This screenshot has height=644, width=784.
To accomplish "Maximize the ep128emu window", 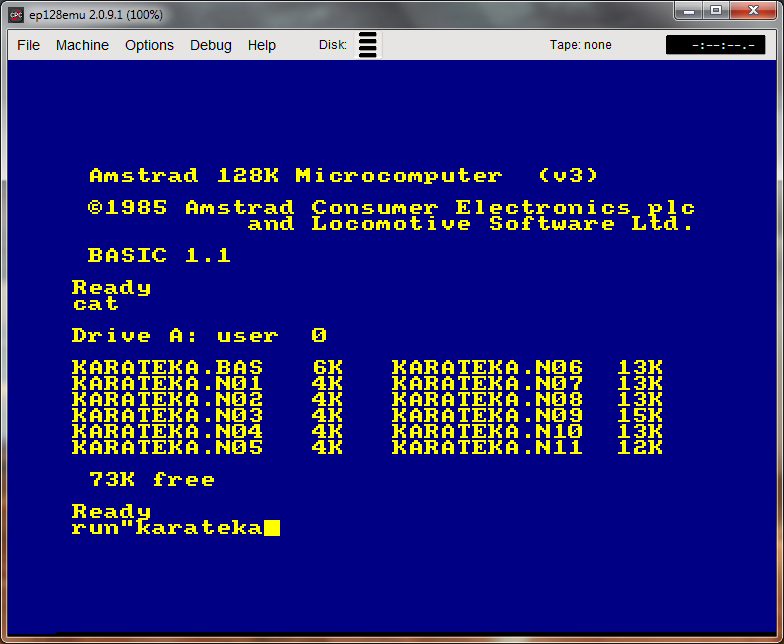I will point(716,10).
